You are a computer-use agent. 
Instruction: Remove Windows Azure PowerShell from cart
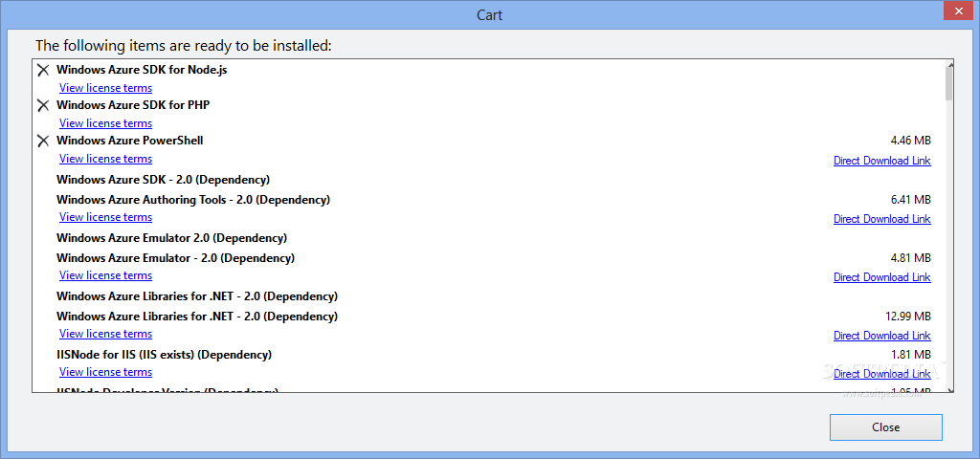(x=43, y=142)
